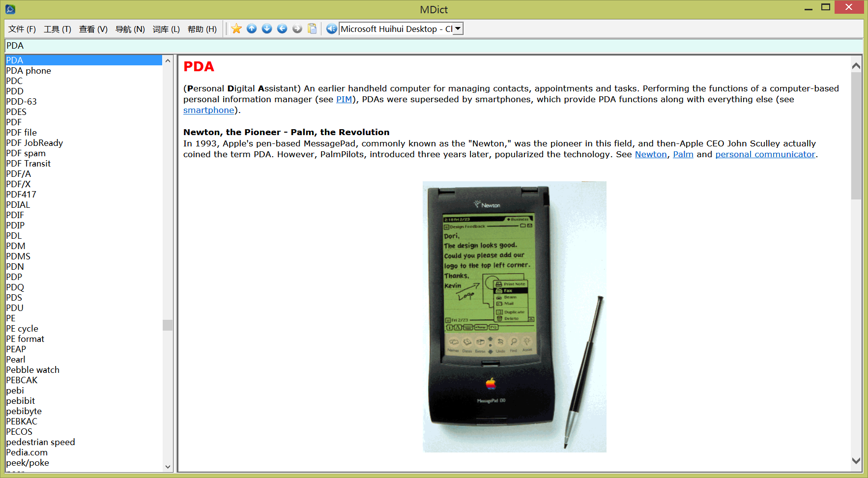Click word list scrollbar up arrow
868x478 pixels.
click(168, 60)
